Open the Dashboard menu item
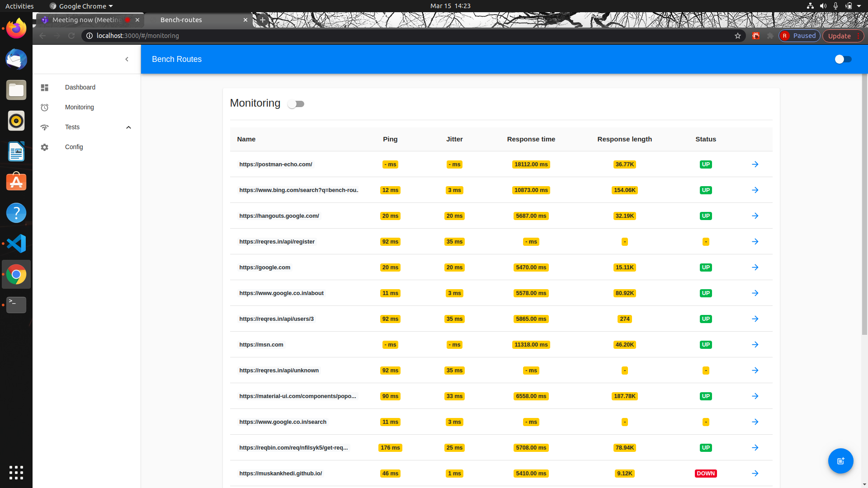 [86, 87]
